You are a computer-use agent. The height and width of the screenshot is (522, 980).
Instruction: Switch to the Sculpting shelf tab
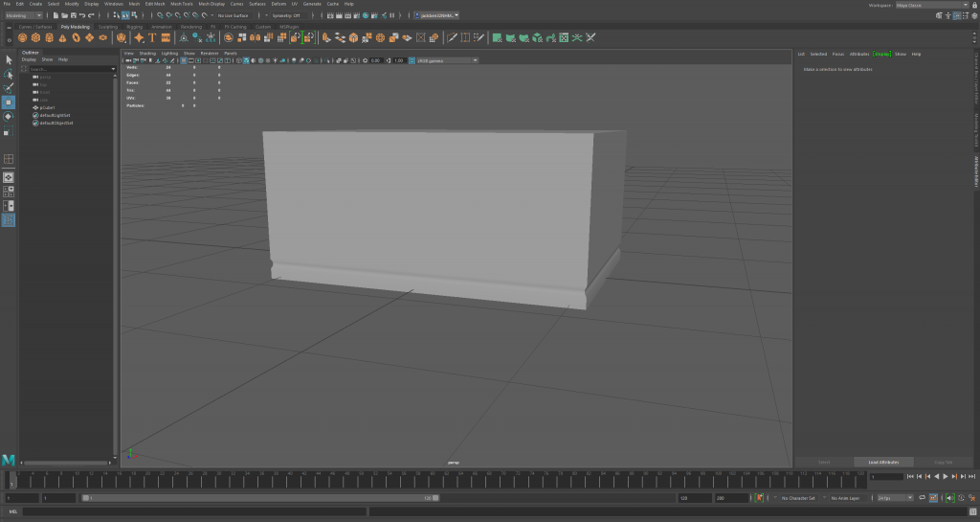pyautogui.click(x=107, y=27)
